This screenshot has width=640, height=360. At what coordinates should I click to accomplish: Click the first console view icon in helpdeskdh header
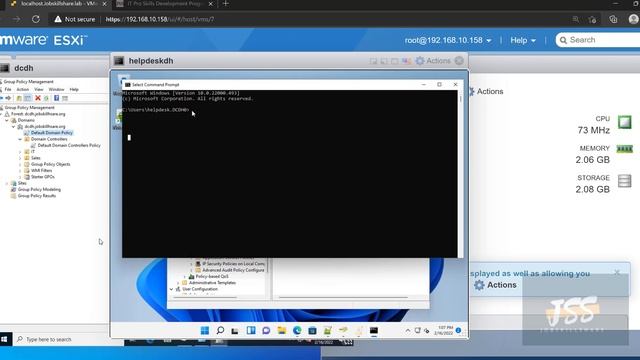coord(373,61)
